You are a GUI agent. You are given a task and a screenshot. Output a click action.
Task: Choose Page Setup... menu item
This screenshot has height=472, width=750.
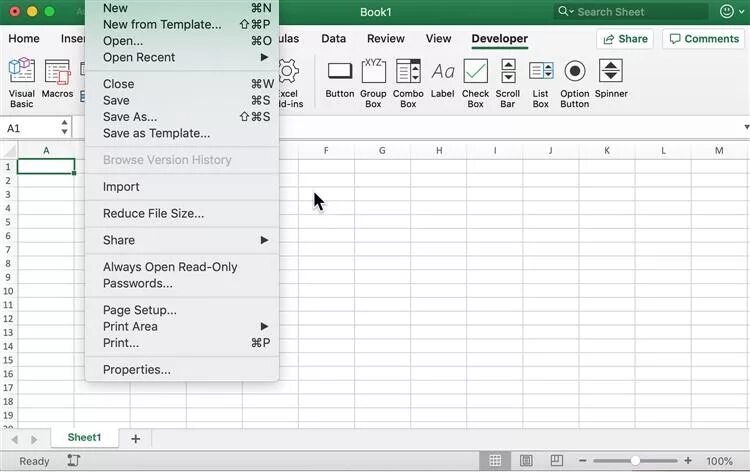[x=182, y=310]
